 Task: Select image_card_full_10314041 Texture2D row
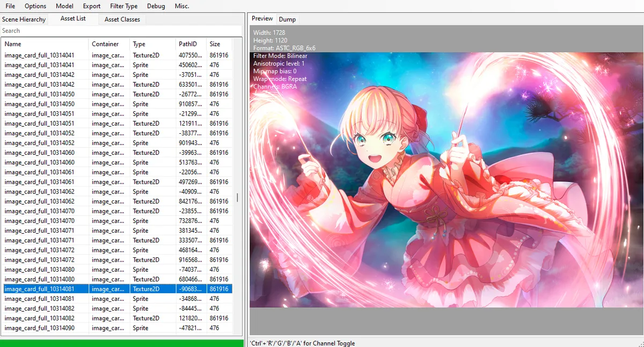tap(117, 55)
